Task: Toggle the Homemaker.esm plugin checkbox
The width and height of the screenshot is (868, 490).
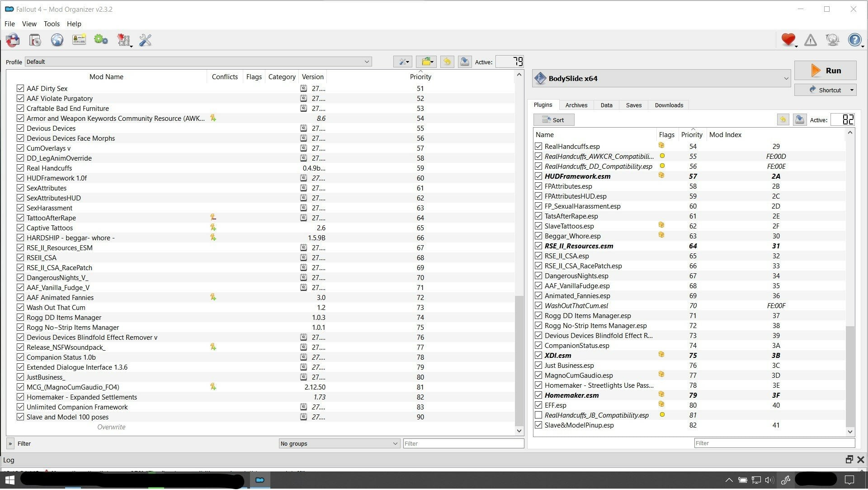Action: [x=538, y=395]
